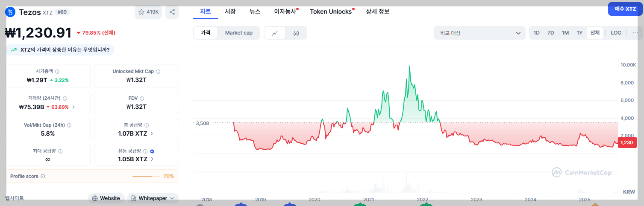Click the globe icon on Website button
Screen dimensions: 644x206
tap(95, 198)
